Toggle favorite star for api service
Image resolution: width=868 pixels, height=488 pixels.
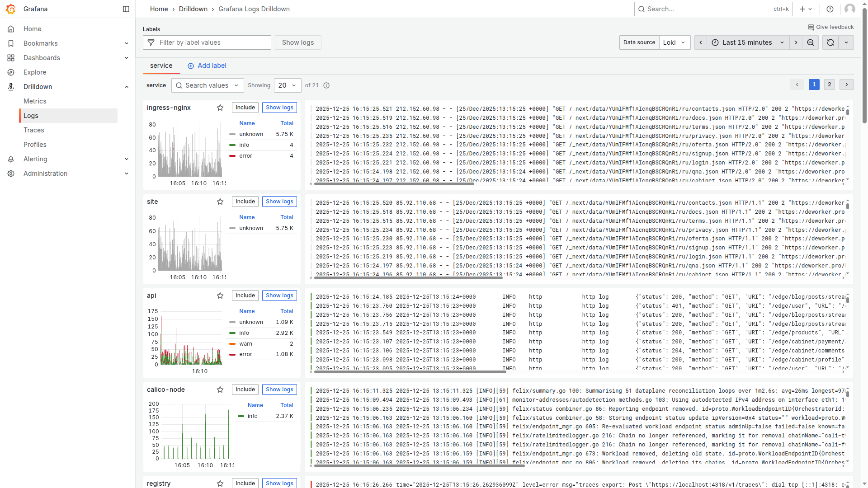click(220, 296)
